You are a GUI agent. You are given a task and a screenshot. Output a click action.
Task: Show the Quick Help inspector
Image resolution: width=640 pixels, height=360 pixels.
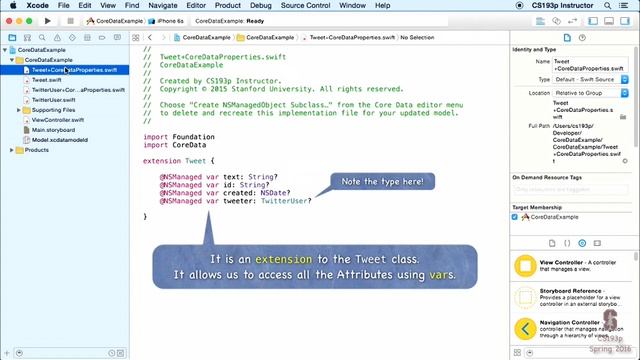click(x=582, y=38)
